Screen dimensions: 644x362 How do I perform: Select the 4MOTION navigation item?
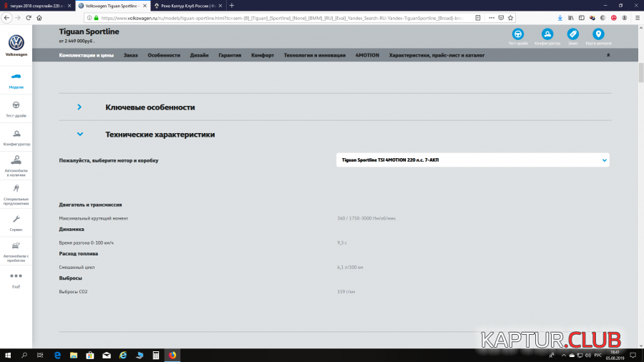pos(367,55)
